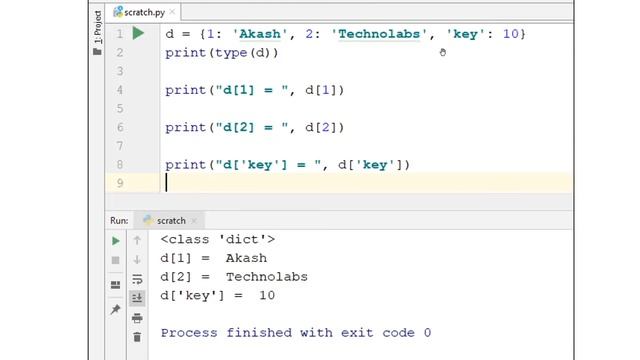Click output line d[2] = Technolabs
The image size is (640, 360).
pyautogui.click(x=234, y=277)
